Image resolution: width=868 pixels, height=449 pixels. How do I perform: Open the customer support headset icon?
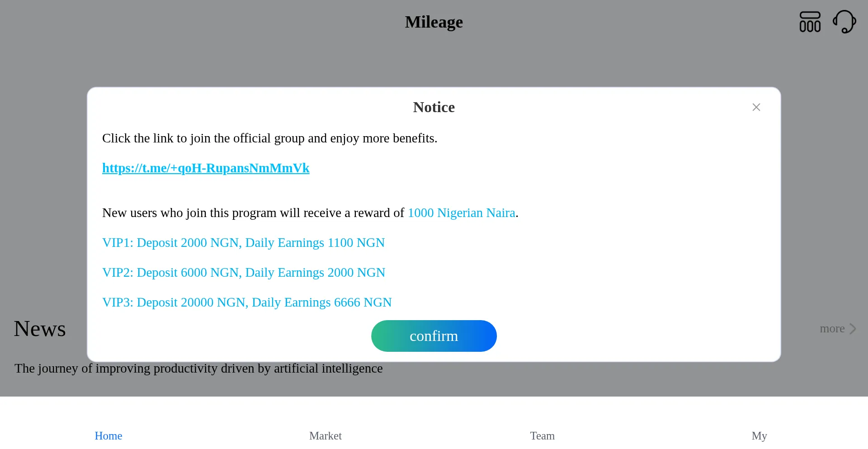coord(844,22)
